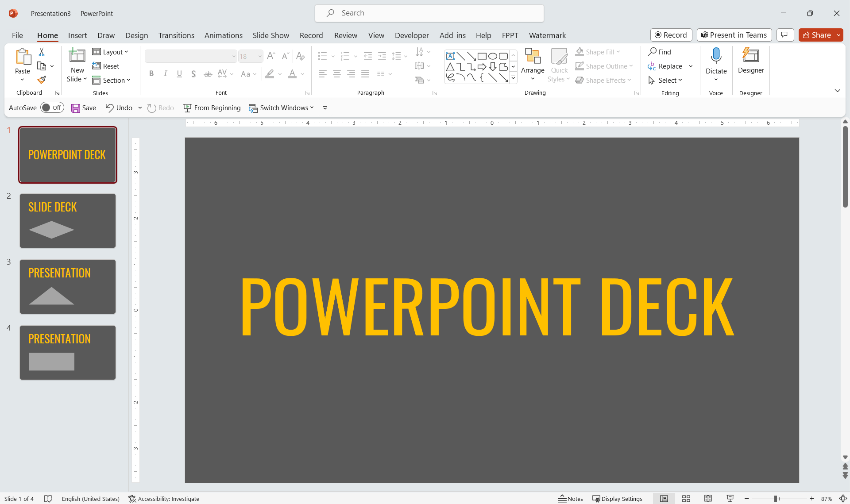Screen dimensions: 850x504
Task: Select the Italic formatting icon
Action: [x=165, y=74]
